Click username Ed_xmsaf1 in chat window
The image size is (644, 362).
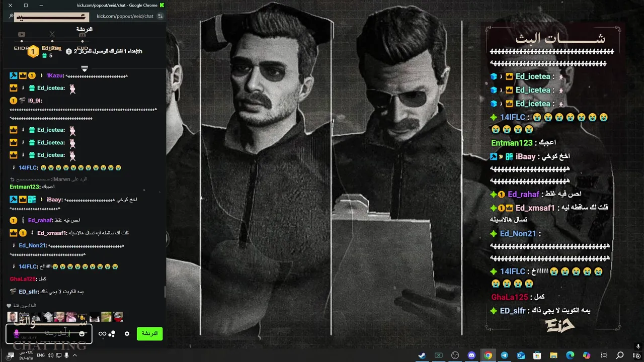[x=52, y=233]
